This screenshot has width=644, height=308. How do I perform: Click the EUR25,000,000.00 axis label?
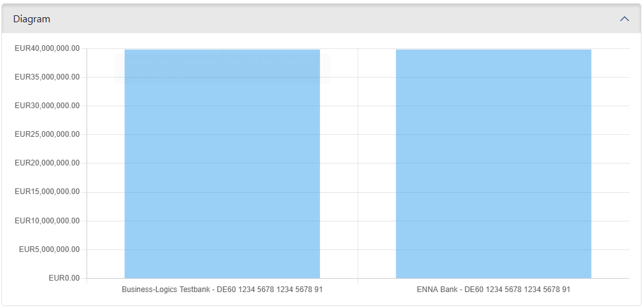pyautogui.click(x=47, y=135)
